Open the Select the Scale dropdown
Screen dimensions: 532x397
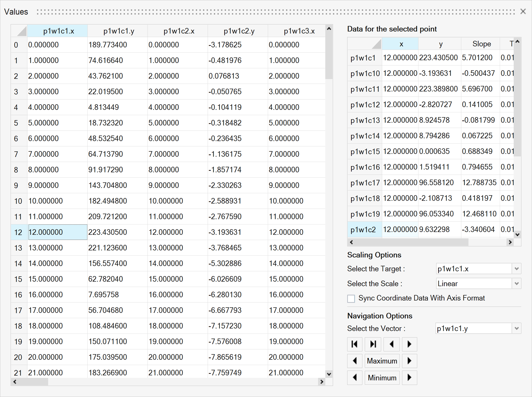point(516,284)
